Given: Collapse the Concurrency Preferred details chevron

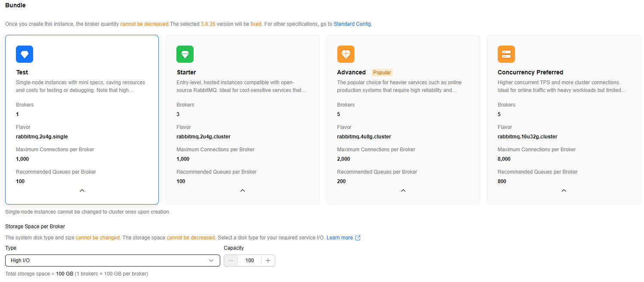Looking at the screenshot, I should coord(564,190).
